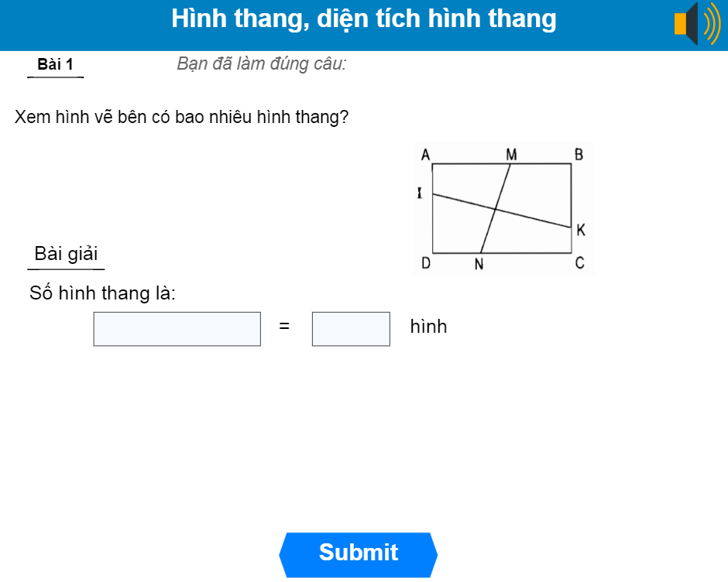The image size is (728, 582).
Task: Click the second answer box before hình
Action: [x=350, y=328]
